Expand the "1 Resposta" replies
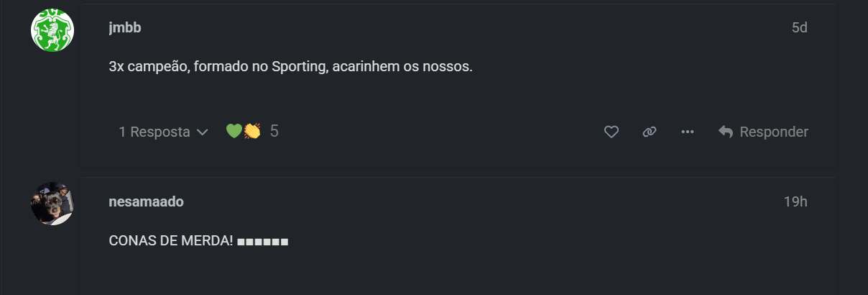The image size is (868, 295). pos(154,132)
